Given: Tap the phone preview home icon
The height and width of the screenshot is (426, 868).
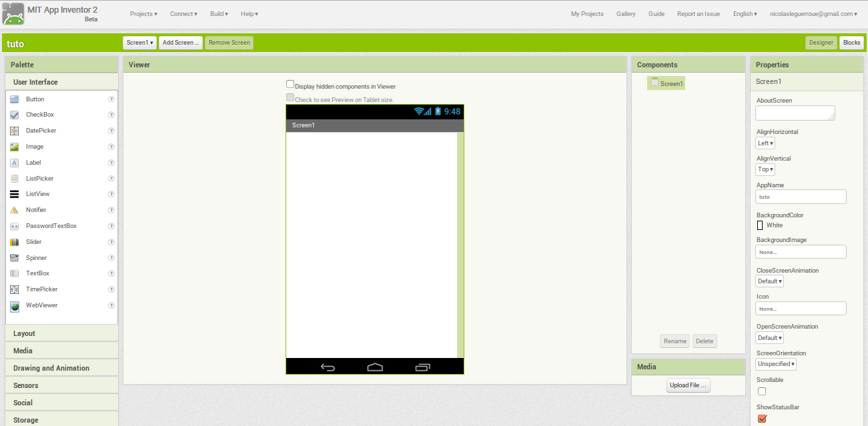Looking at the screenshot, I should click(x=375, y=367).
